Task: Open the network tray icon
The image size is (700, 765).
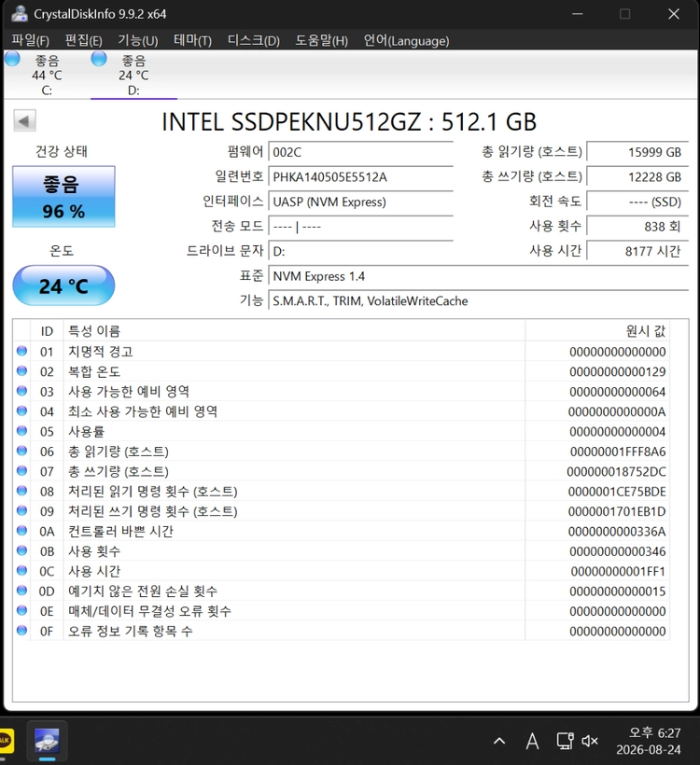Action: tap(565, 741)
